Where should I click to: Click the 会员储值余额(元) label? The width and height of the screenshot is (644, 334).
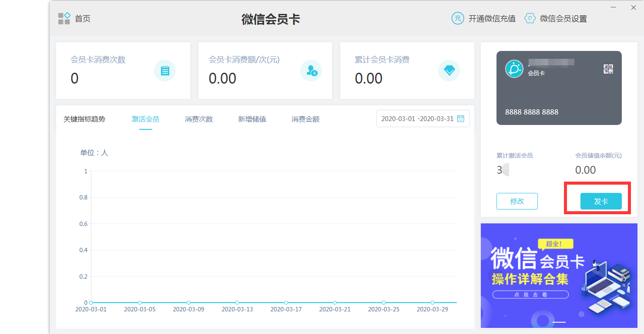pyautogui.click(x=598, y=155)
